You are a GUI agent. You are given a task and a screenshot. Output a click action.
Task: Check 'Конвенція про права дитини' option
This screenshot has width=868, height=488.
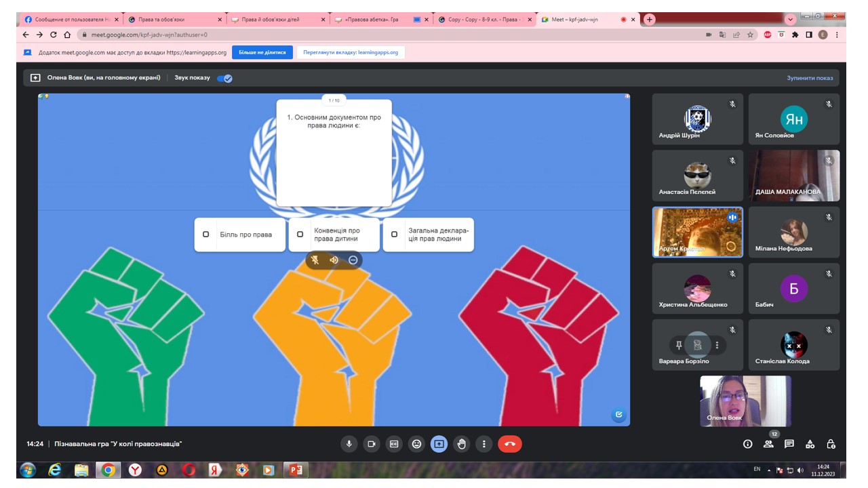pos(300,235)
